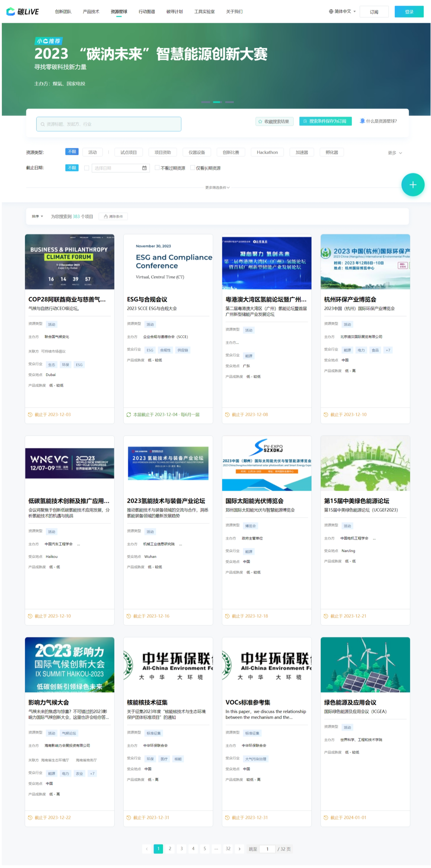431x868 pixels.
Task: Click the star icon on 收藏搜索结果
Action: (x=260, y=122)
